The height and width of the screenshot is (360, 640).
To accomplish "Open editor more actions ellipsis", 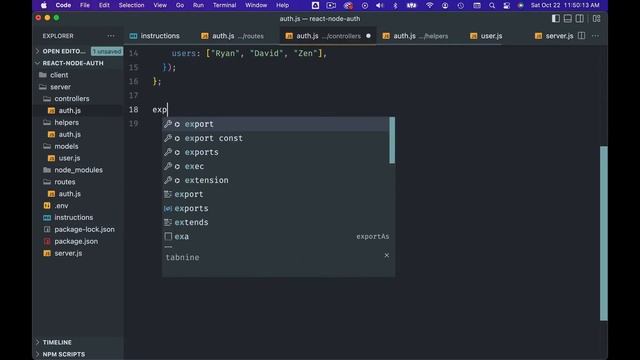I will [596, 36].
